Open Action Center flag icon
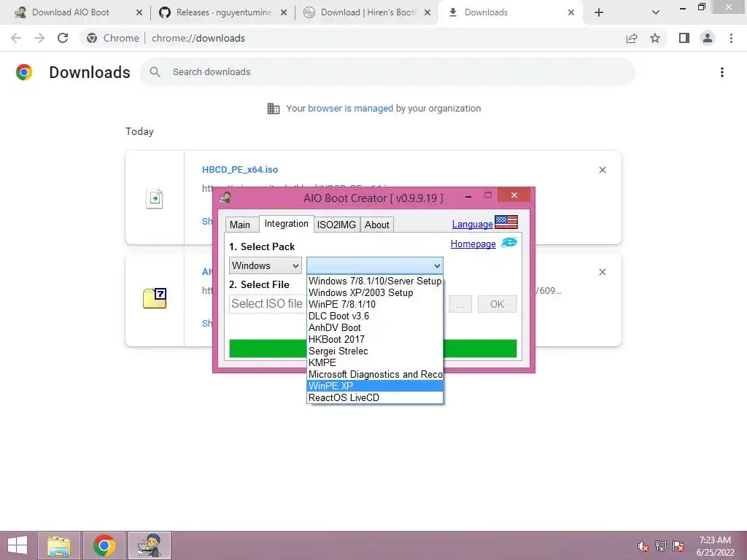 [x=678, y=546]
